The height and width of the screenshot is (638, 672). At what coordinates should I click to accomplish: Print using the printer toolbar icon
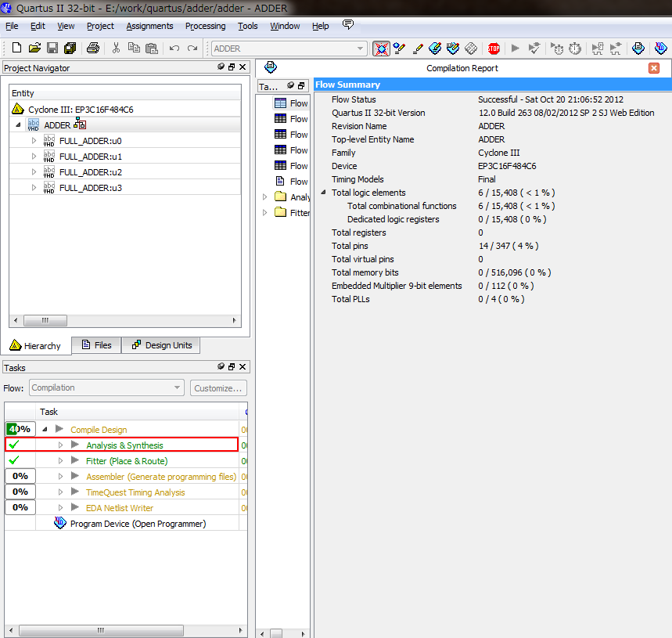pyautogui.click(x=93, y=48)
